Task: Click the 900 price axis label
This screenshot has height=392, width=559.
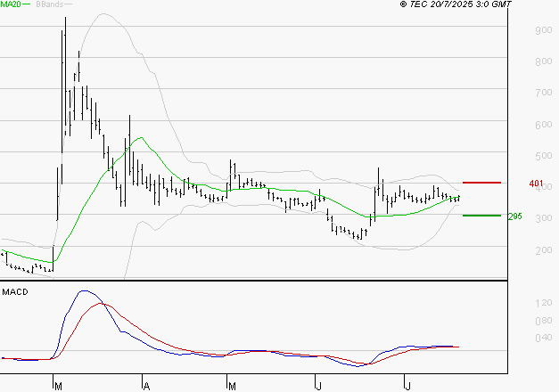Action: point(544,30)
